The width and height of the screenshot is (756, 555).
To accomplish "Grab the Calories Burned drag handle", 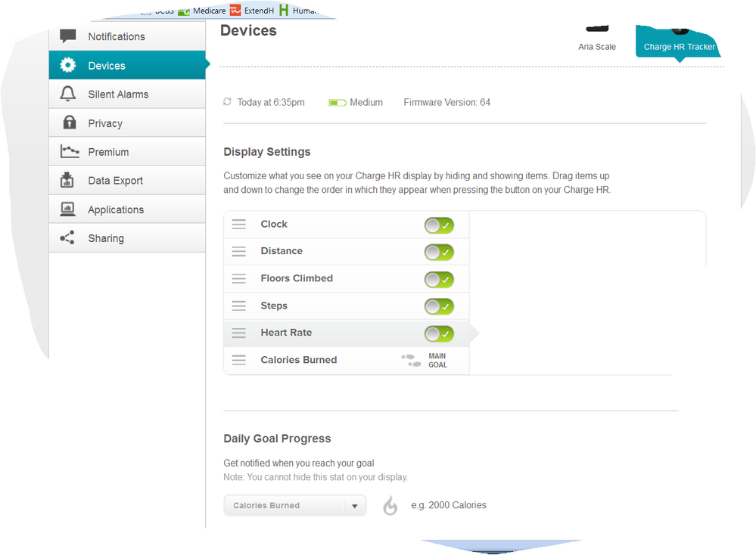I will (x=238, y=360).
